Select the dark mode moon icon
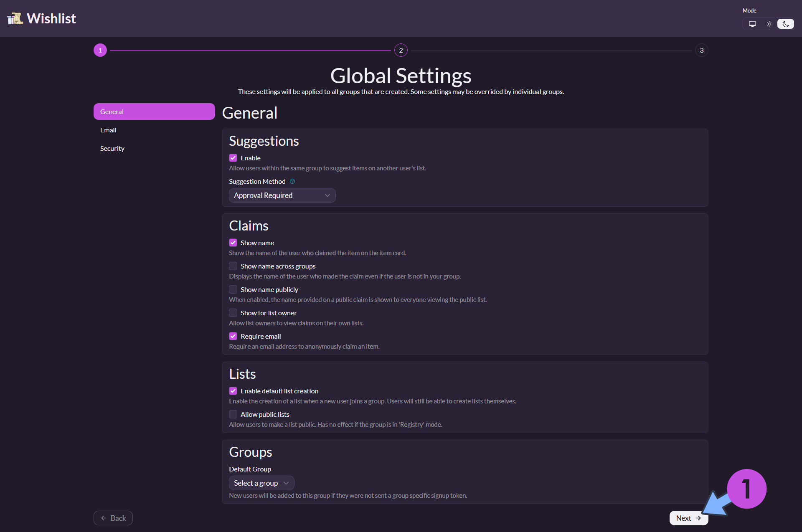The image size is (802, 532). 786,24
